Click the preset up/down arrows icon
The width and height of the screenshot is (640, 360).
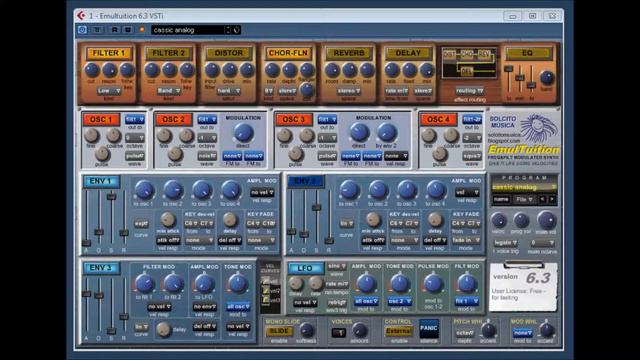point(228,30)
